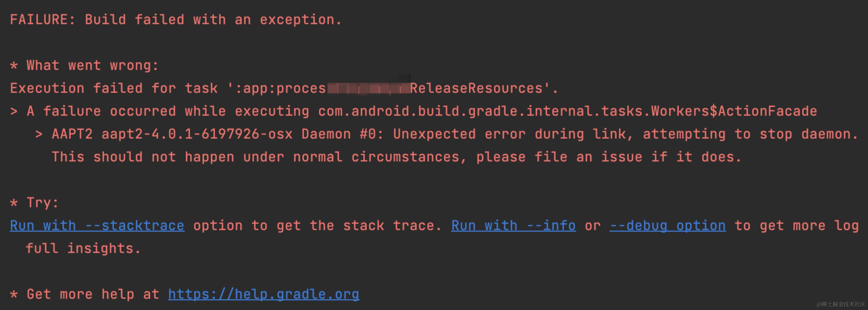Click the '* Try:' heading

pyautogui.click(x=35, y=203)
